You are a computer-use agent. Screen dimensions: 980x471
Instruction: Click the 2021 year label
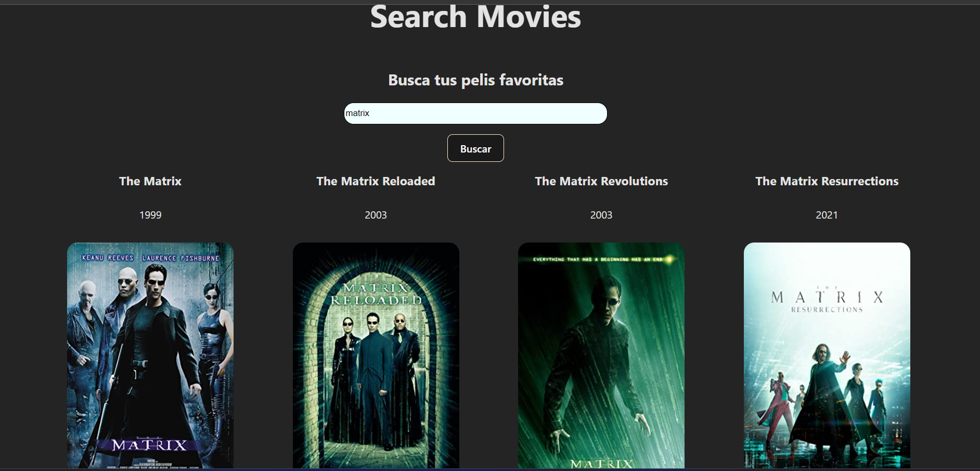click(827, 215)
